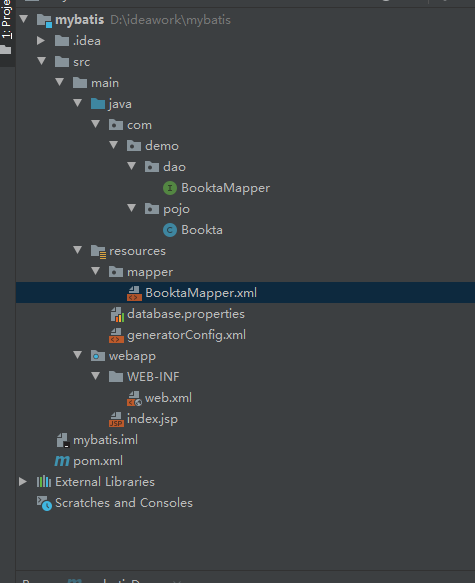Expand the .idea folder arrow
This screenshot has width=475, height=583.
click(41, 40)
